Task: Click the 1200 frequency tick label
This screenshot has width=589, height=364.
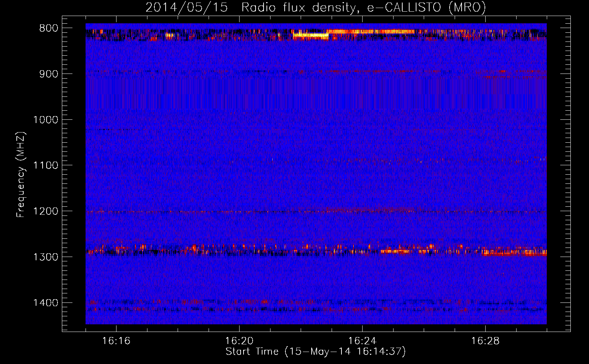Action: point(46,211)
